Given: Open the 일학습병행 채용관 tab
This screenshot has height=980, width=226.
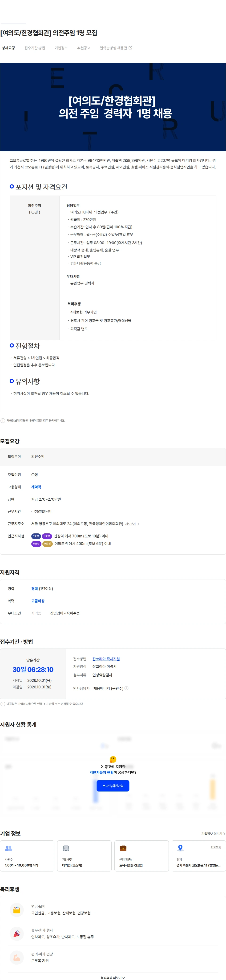Looking at the screenshot, I should click(113, 48).
